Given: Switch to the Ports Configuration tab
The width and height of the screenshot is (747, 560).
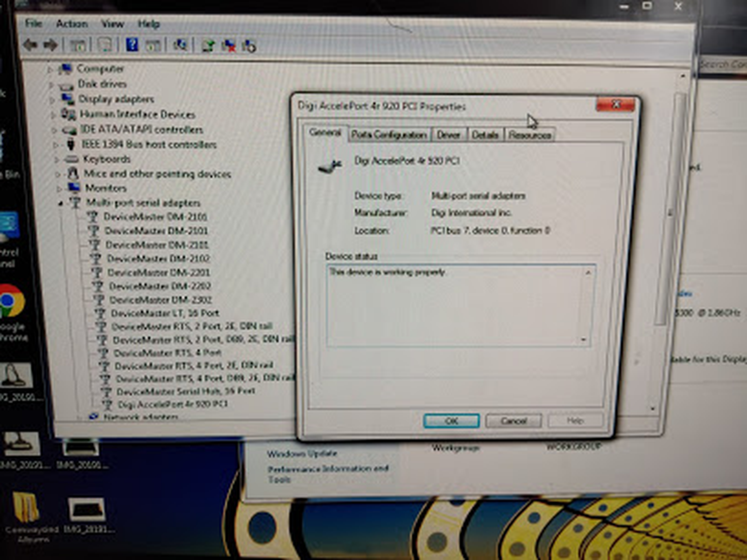Looking at the screenshot, I should [x=389, y=135].
